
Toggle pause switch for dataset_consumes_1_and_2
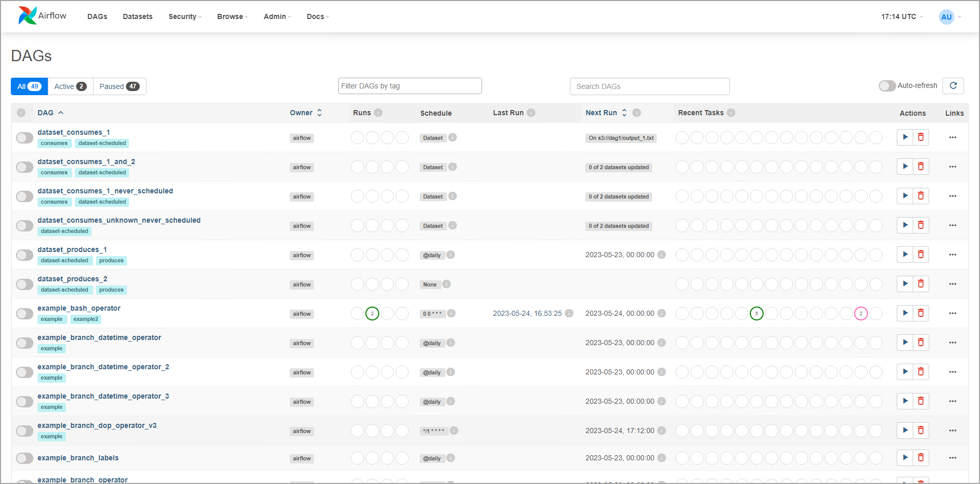(24, 167)
